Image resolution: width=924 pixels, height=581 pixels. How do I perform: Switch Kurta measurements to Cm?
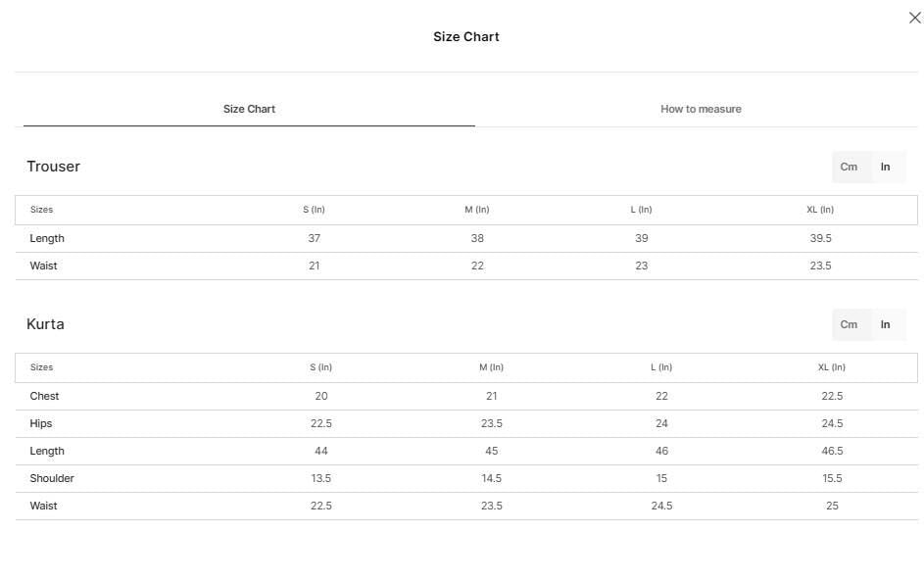point(849,324)
